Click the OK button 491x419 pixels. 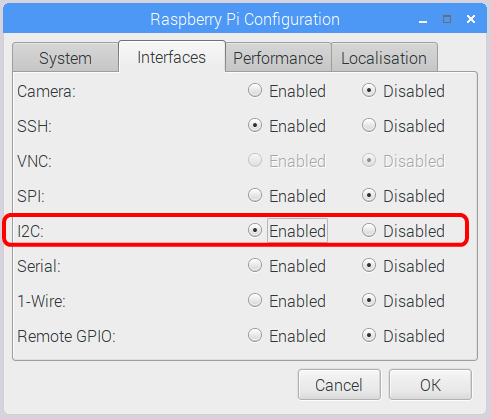pos(430,385)
